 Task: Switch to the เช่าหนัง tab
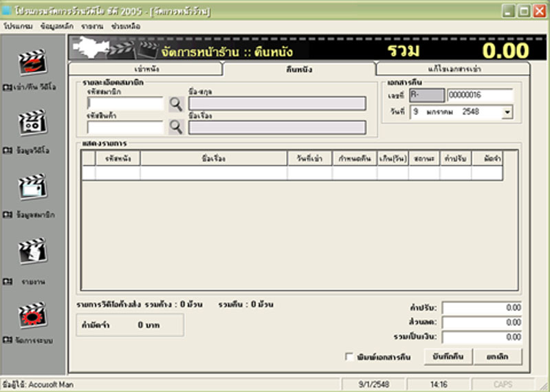click(x=146, y=69)
